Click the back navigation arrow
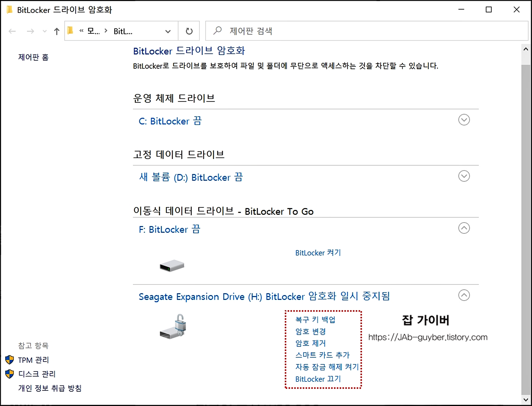 tap(12, 31)
